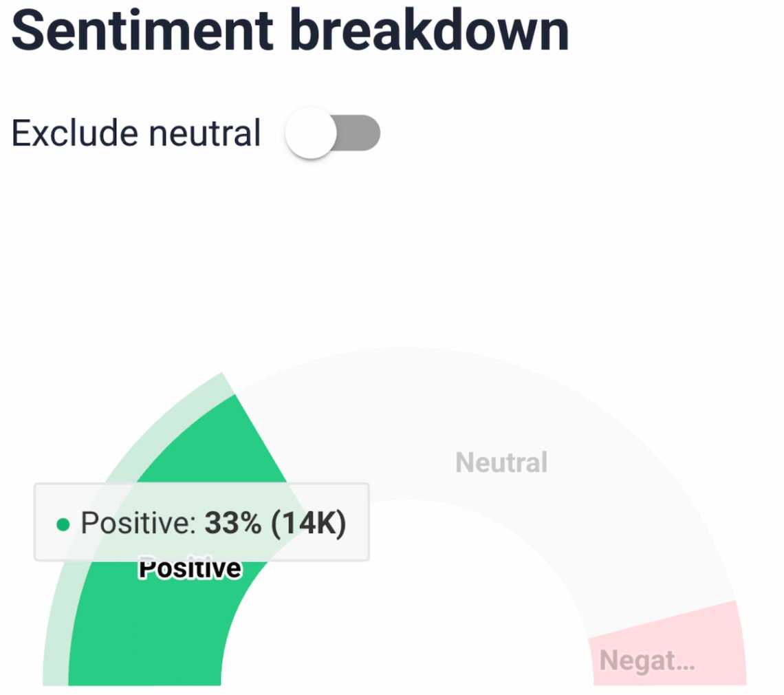Click the Exclude neutral text label
Viewport: 784px width, 695px height.
(x=135, y=133)
